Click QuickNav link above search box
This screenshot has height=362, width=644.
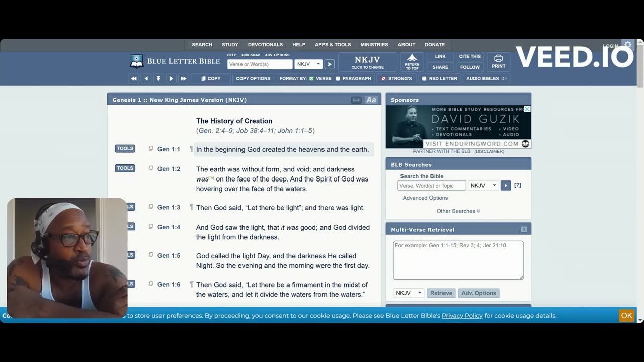click(x=251, y=55)
